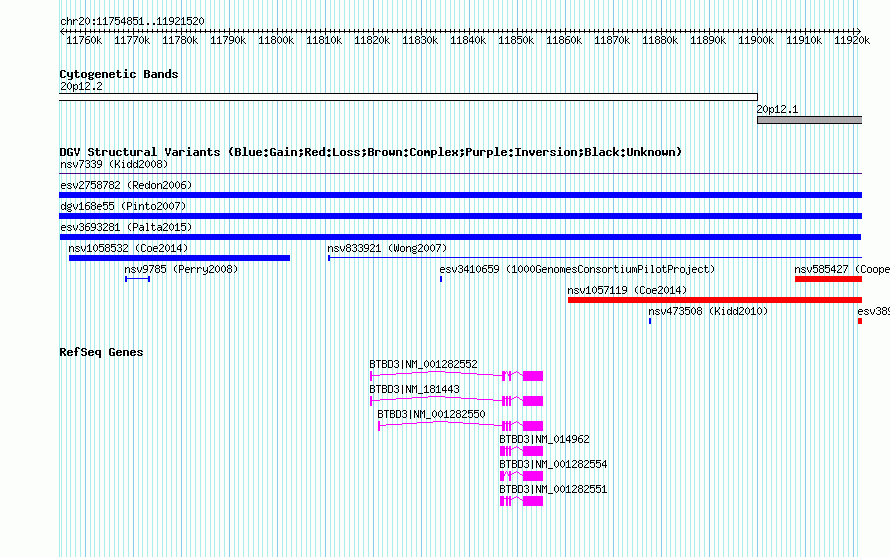Click the 20p12.1 band label
The width and height of the screenshot is (890, 557).
(778, 109)
